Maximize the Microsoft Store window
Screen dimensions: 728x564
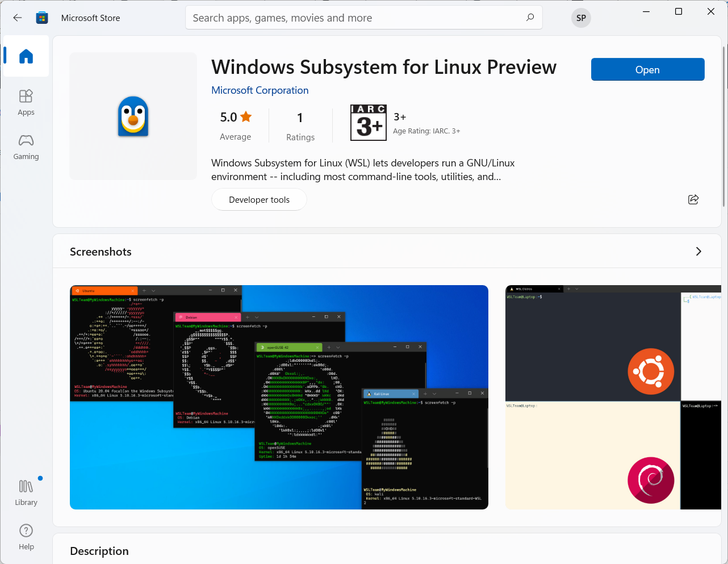pos(679,11)
